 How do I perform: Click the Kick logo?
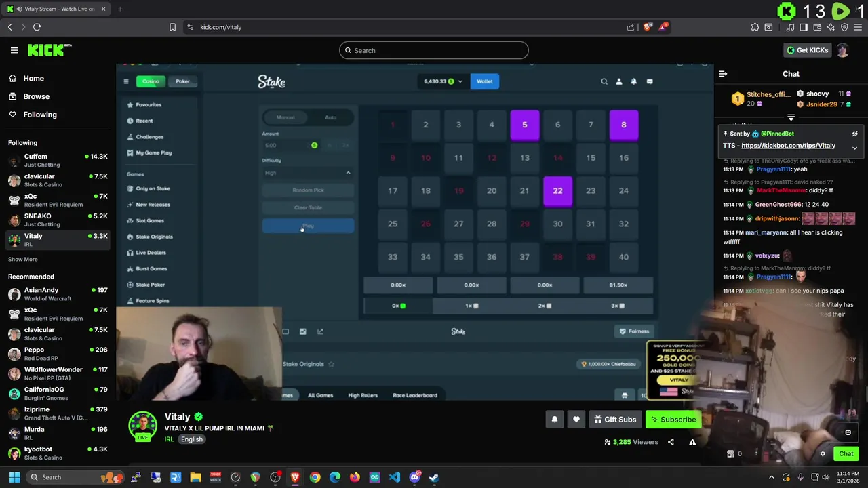coord(49,50)
